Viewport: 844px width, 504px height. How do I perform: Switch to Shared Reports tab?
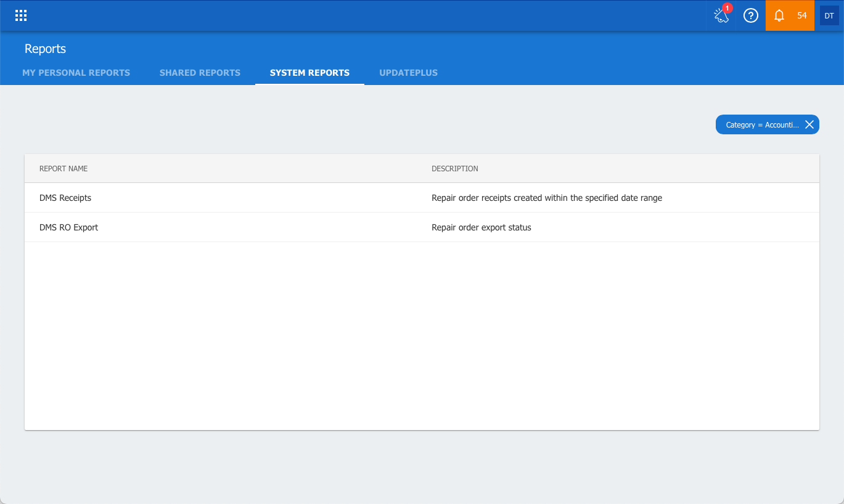(200, 73)
